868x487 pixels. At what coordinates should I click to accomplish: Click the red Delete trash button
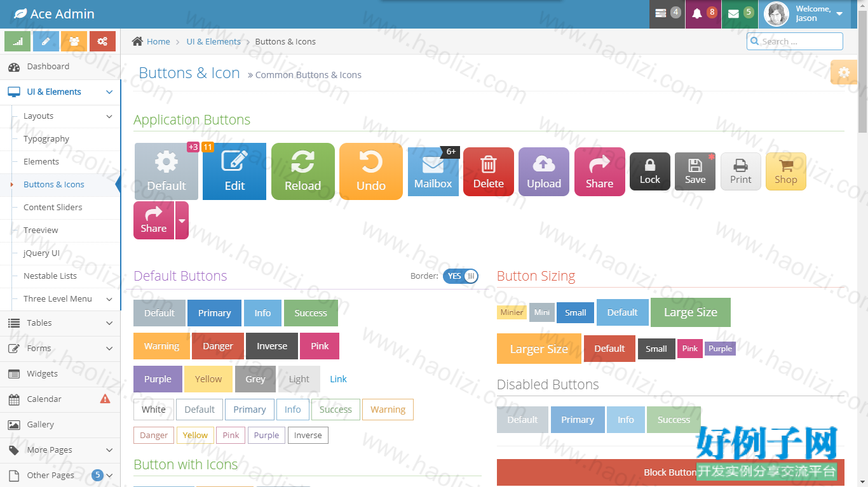(489, 171)
